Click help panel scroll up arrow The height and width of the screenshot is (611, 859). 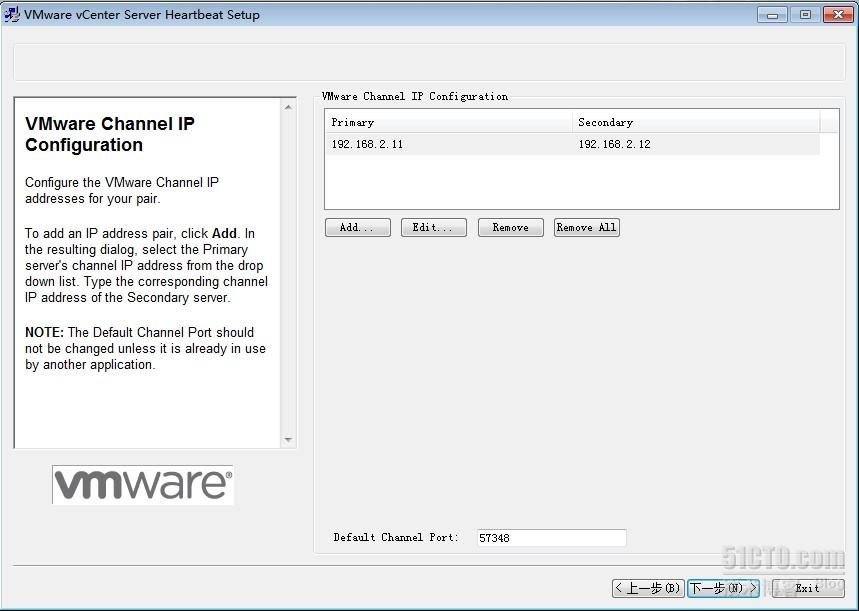tap(288, 107)
